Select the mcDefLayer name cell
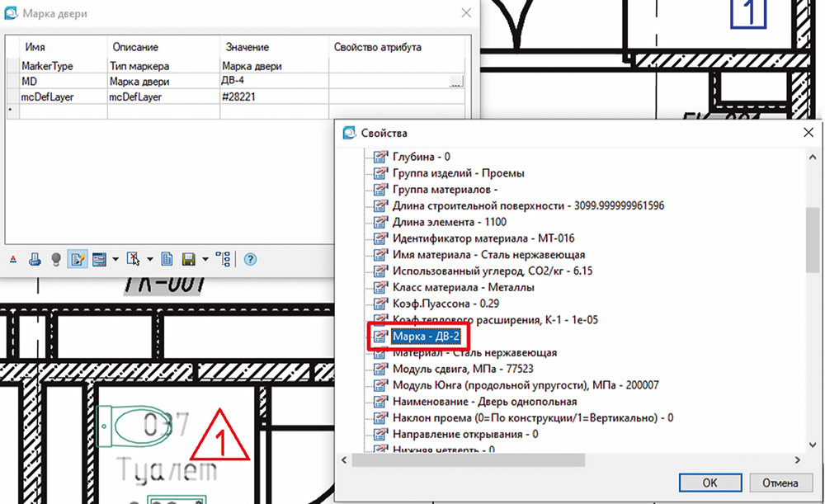Image resolution: width=825 pixels, height=504 pixels. (x=64, y=97)
